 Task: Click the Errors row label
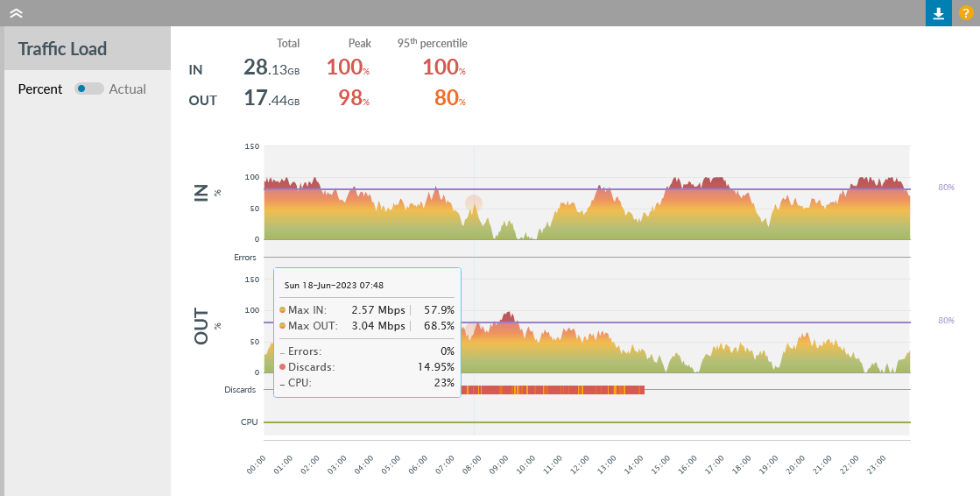244,258
